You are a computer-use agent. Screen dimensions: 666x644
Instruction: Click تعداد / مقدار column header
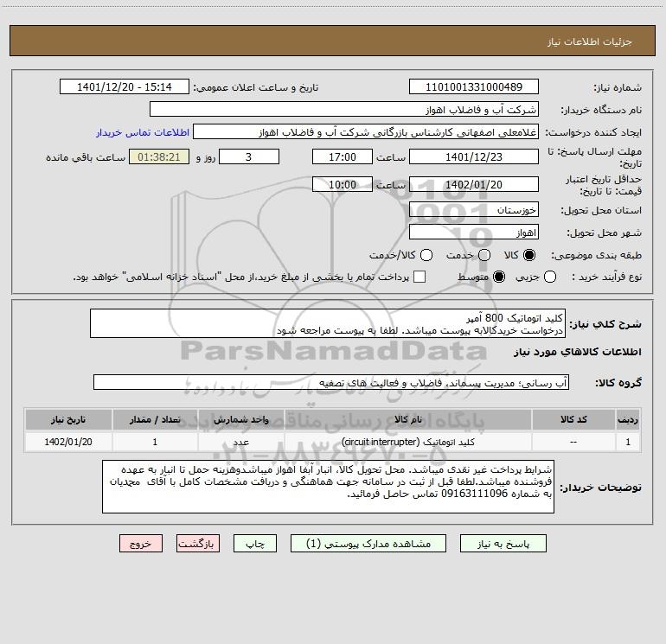(x=155, y=419)
